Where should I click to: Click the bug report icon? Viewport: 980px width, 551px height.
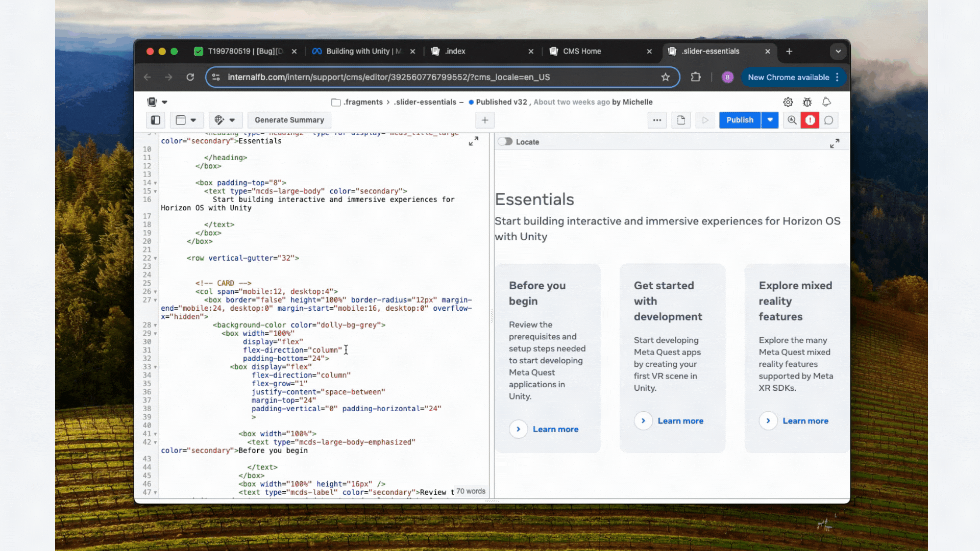tap(807, 102)
